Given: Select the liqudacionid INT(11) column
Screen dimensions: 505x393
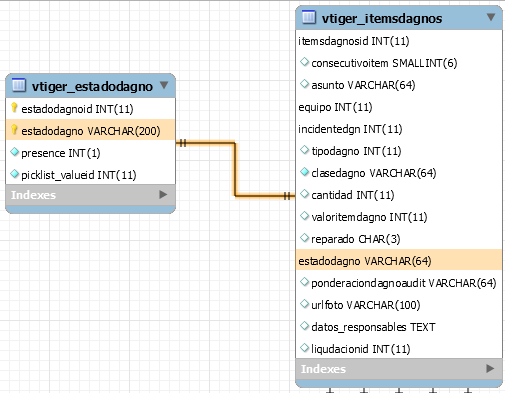Looking at the screenshot, I should coord(399,348).
